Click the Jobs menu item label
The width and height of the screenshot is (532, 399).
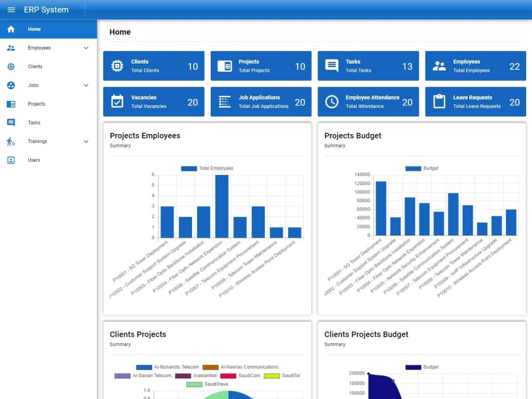point(33,85)
